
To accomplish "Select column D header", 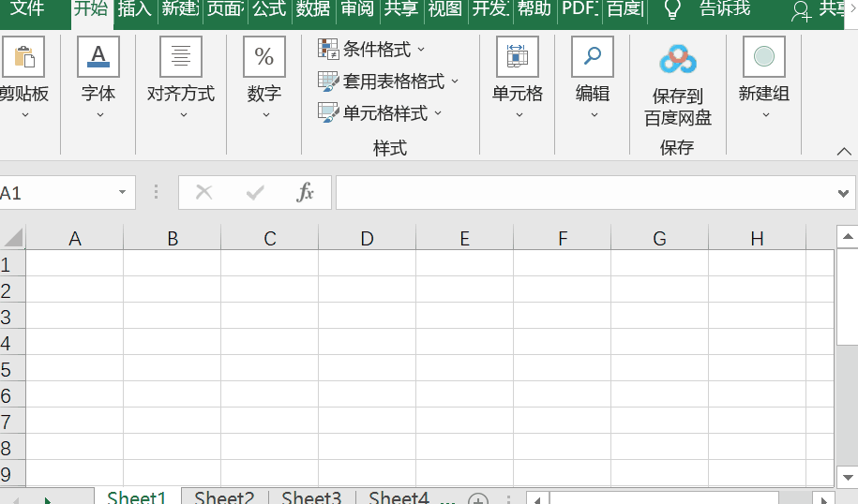I will (368, 238).
